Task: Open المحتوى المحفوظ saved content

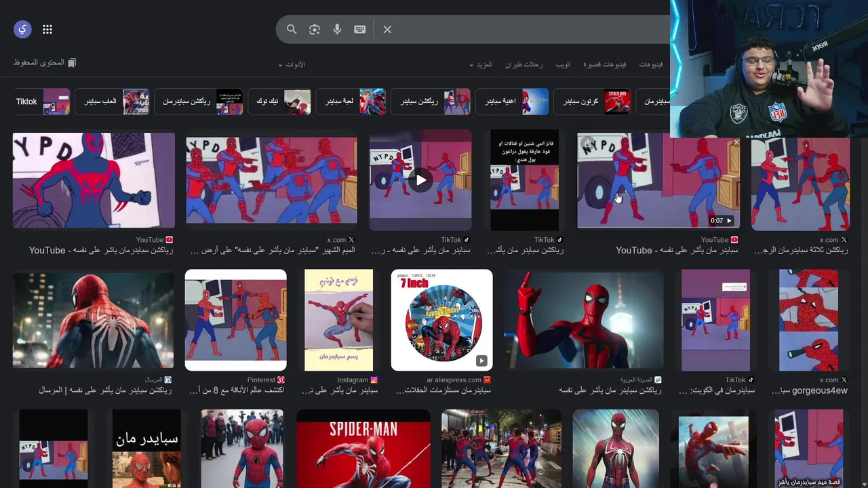Action: pos(45,62)
